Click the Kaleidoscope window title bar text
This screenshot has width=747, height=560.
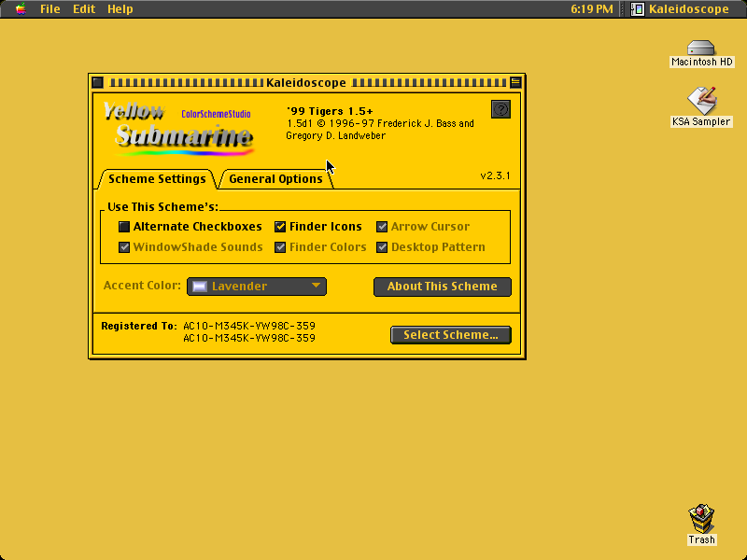pyautogui.click(x=306, y=83)
